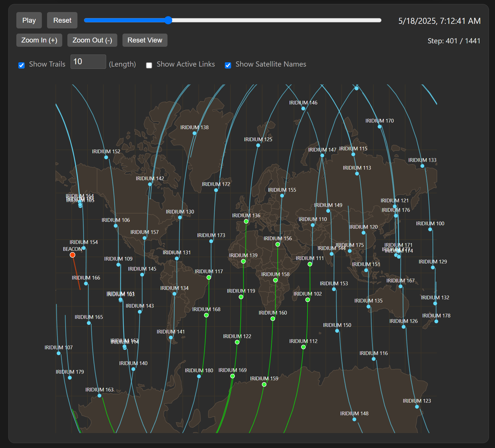Click the trail length input field

tap(88, 62)
